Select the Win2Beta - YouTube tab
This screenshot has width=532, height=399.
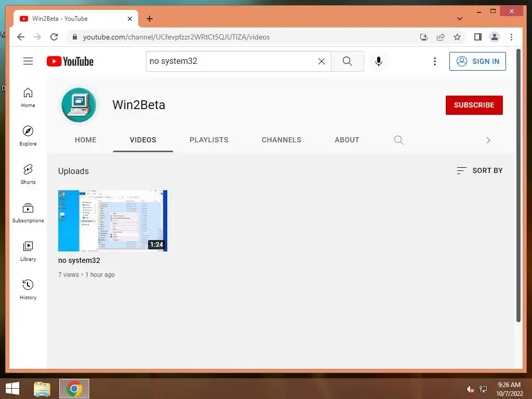point(76,19)
